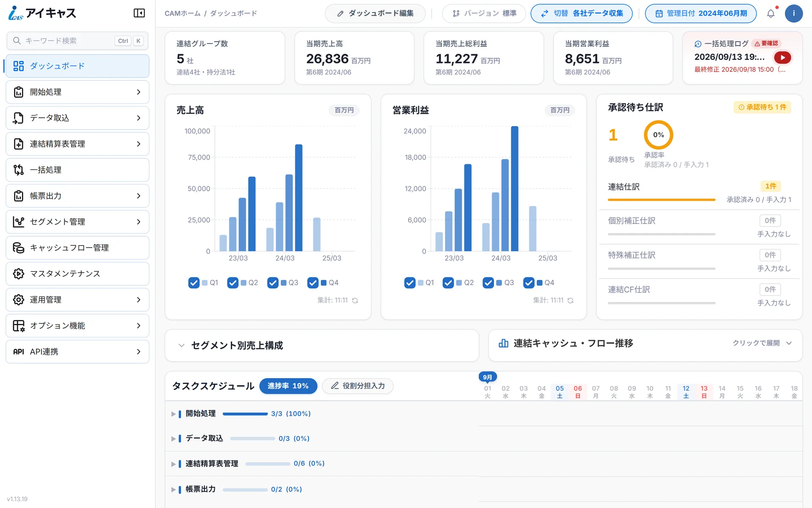The width and height of the screenshot is (812, 508).
Task: Click the ダッシュボード grid icon
Action: pos(19,66)
